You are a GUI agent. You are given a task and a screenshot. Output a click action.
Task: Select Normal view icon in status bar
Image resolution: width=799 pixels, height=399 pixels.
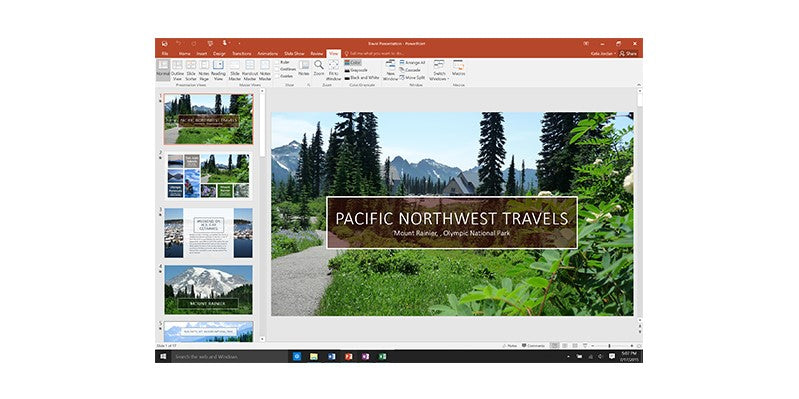coord(554,345)
